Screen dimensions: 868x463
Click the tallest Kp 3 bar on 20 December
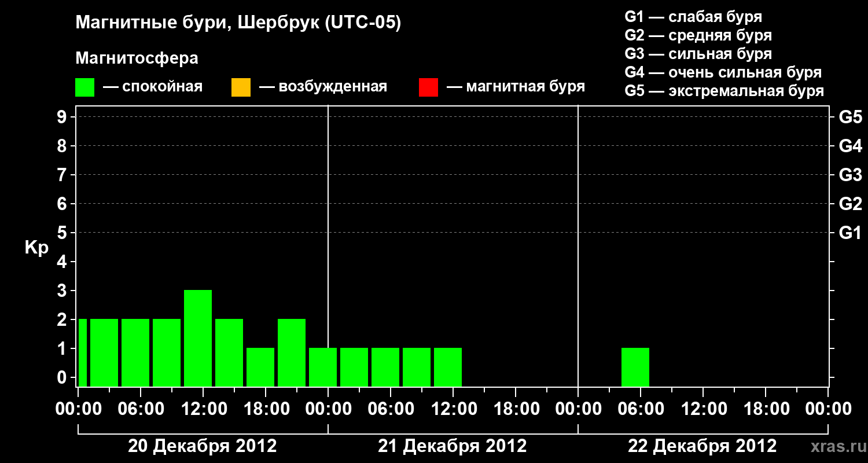click(198, 338)
